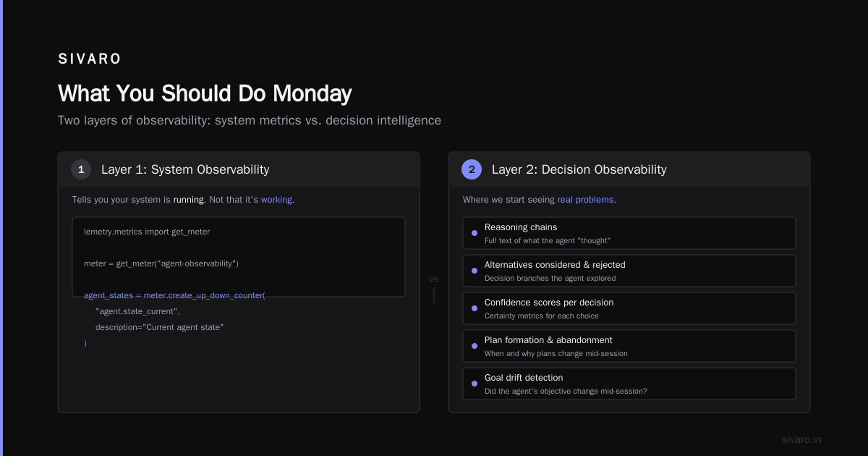This screenshot has width=868, height=456.
Task: Click the 'real problems' highlighted text
Action: [x=585, y=200]
